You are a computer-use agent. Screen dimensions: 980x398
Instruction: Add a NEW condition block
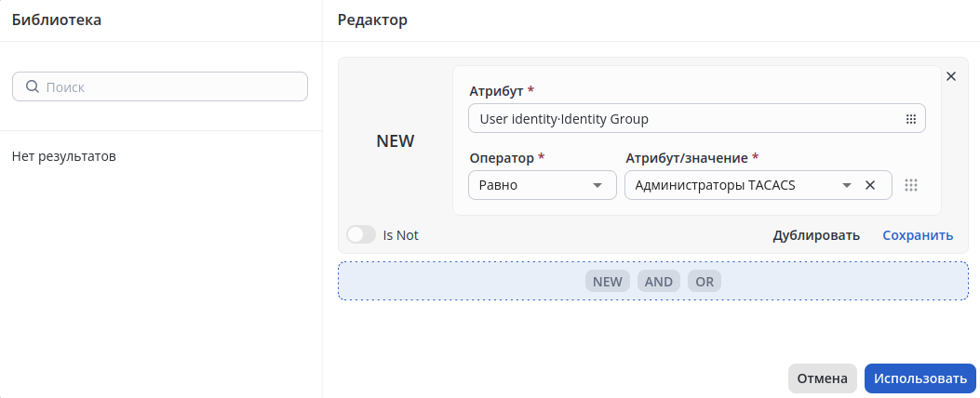(608, 282)
